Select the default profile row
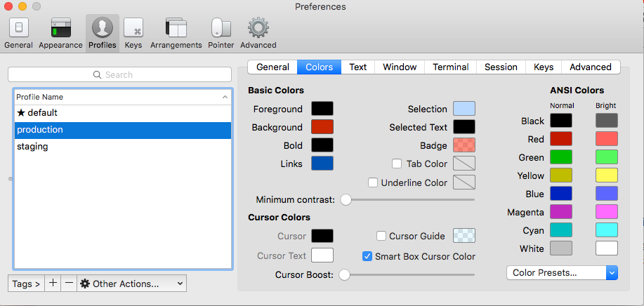Viewport: 644px width, 306px height. coord(122,113)
